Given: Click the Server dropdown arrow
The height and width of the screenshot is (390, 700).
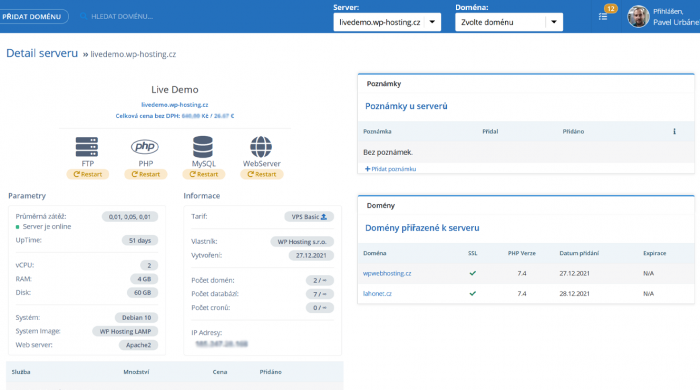Looking at the screenshot, I should pos(432,22).
